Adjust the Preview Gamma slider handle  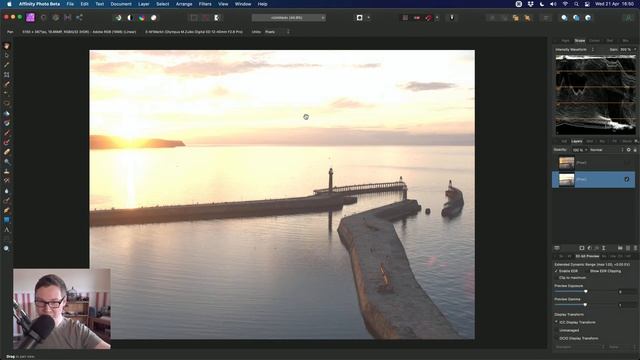585,304
